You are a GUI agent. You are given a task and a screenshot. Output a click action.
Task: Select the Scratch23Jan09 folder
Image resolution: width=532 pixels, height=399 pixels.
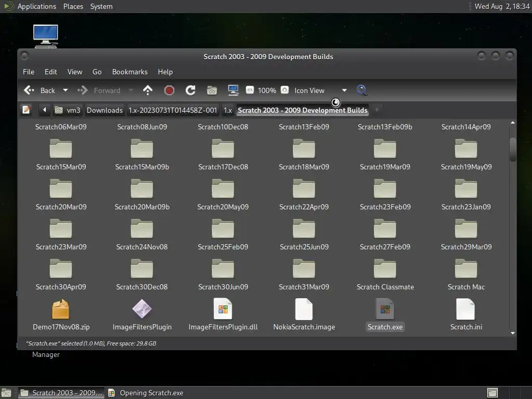tap(466, 194)
